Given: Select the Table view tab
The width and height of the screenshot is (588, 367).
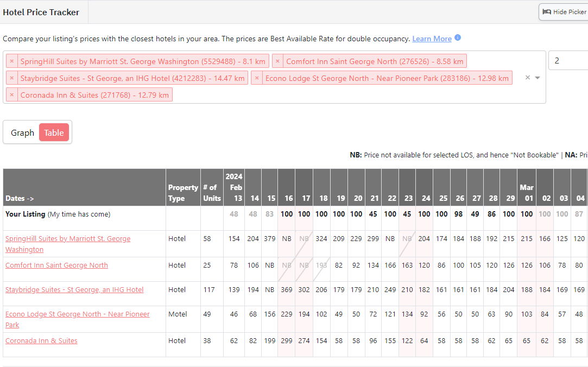Looking at the screenshot, I should 54,132.
